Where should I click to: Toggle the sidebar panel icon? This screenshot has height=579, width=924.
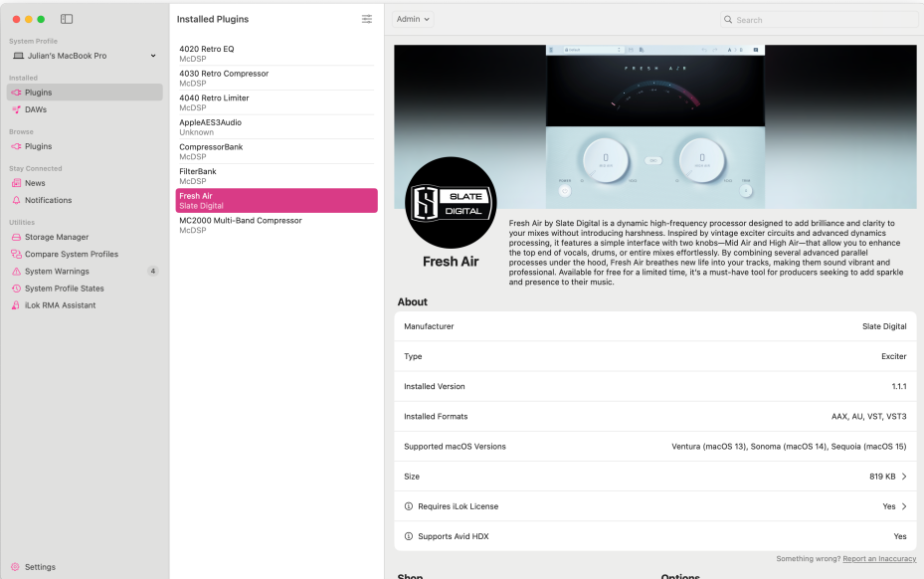coord(67,19)
